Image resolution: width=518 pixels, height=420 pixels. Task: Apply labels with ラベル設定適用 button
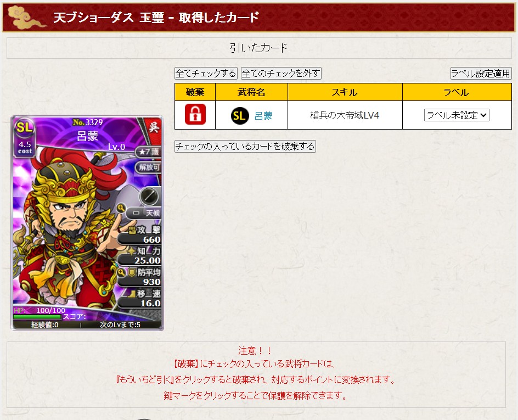481,74
